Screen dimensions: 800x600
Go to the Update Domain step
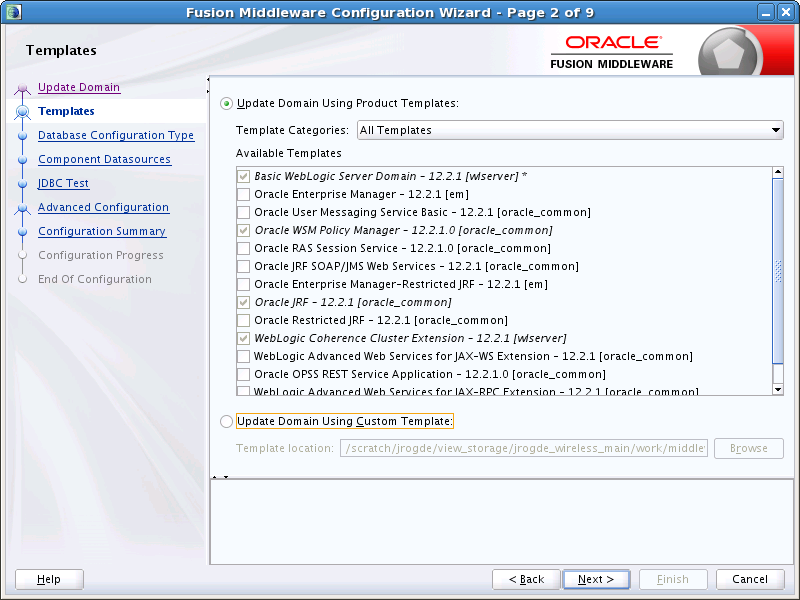[x=79, y=87]
